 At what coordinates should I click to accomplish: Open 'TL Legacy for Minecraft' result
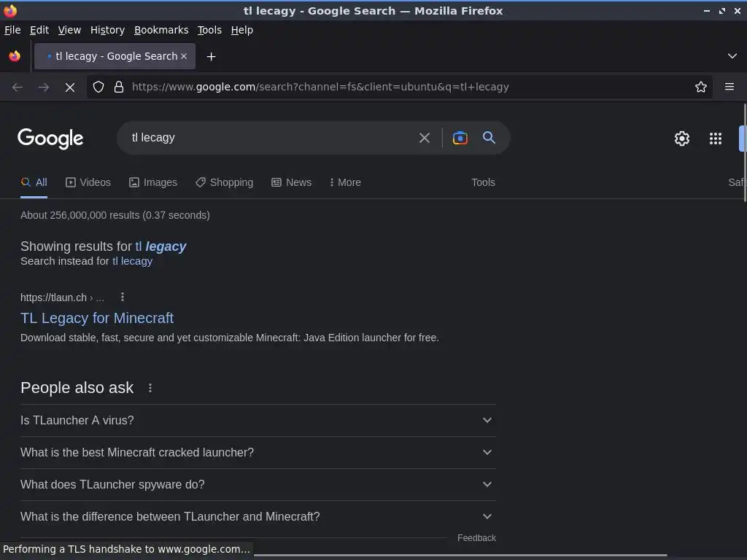pos(97,318)
